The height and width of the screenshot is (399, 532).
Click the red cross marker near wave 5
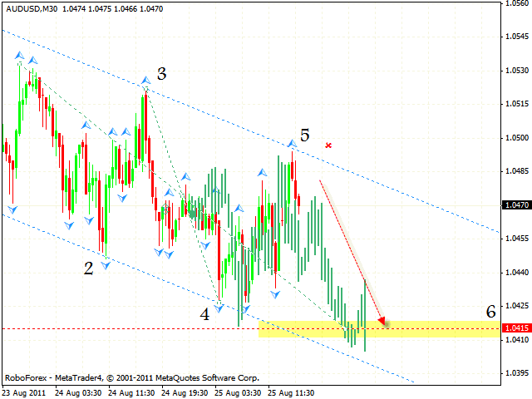pyautogui.click(x=328, y=145)
